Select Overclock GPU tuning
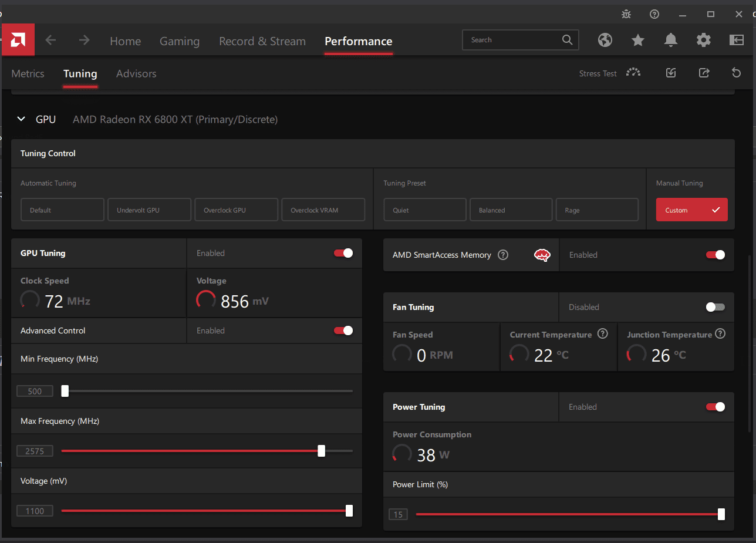This screenshot has height=543, width=756. tap(236, 210)
